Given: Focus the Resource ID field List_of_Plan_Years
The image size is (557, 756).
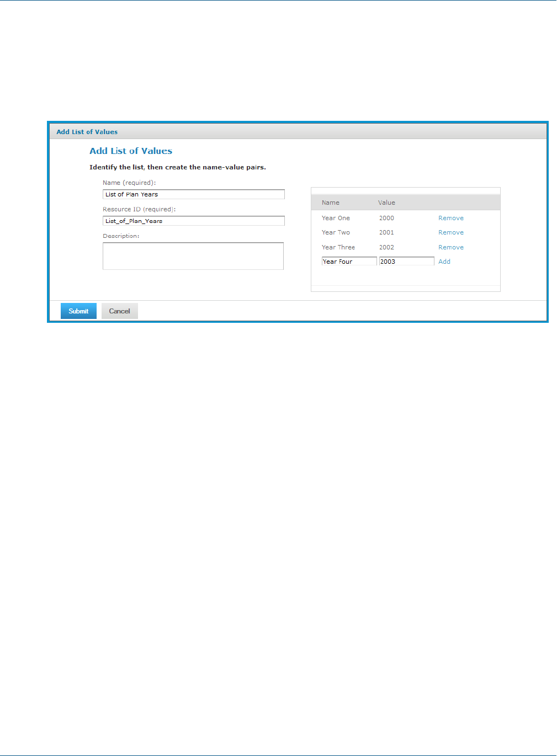Looking at the screenshot, I should (x=194, y=221).
